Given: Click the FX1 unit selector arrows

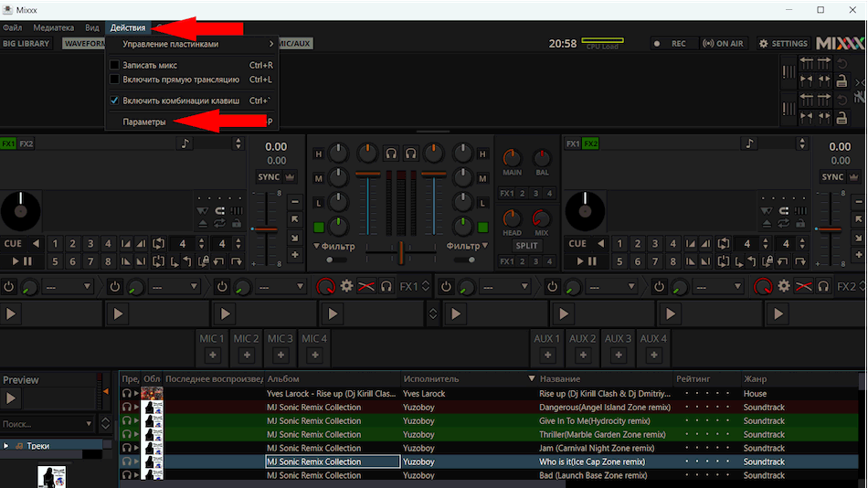Looking at the screenshot, I should tap(426, 286).
